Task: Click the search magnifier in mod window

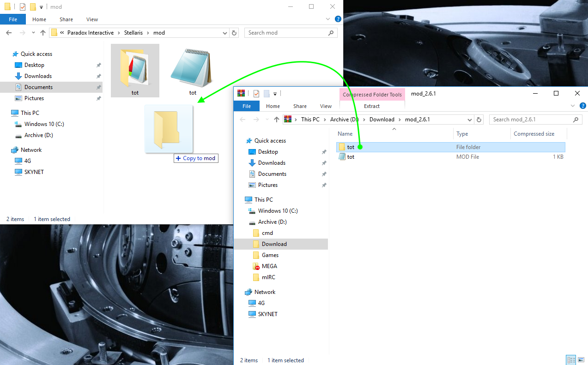Action: [x=331, y=33]
